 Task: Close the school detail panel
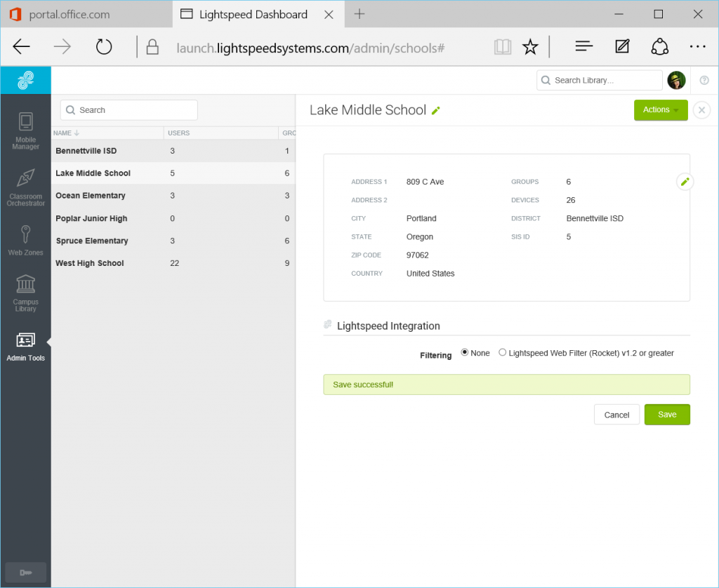coord(701,110)
